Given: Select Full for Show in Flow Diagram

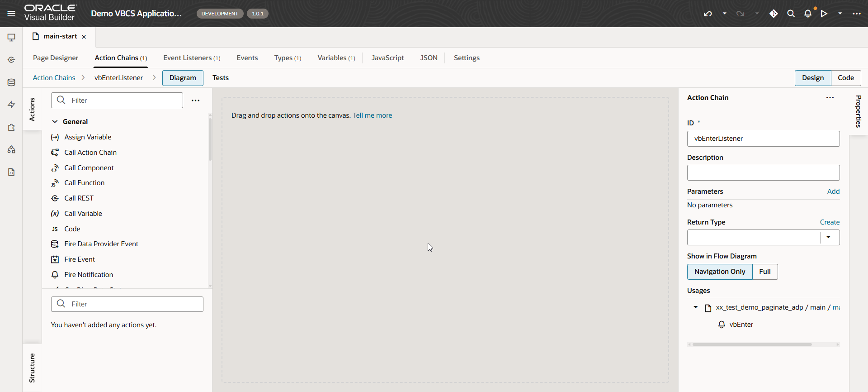Looking at the screenshot, I should click(x=764, y=272).
